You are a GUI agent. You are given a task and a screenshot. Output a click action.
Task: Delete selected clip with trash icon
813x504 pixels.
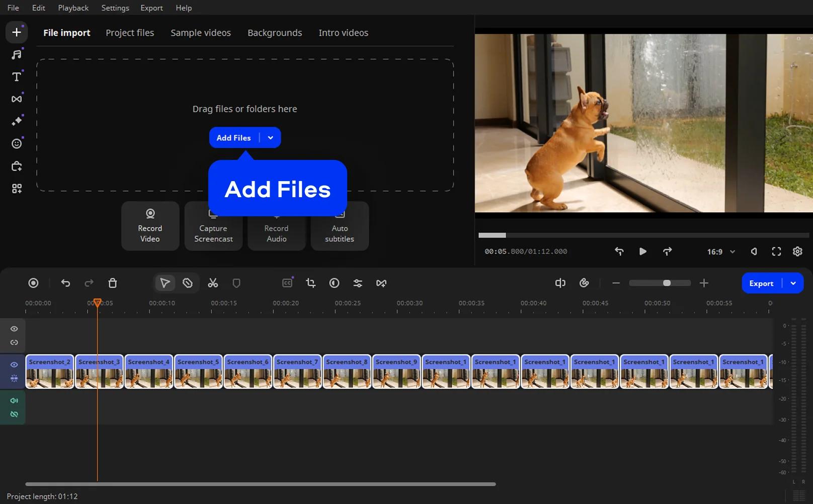(x=113, y=283)
